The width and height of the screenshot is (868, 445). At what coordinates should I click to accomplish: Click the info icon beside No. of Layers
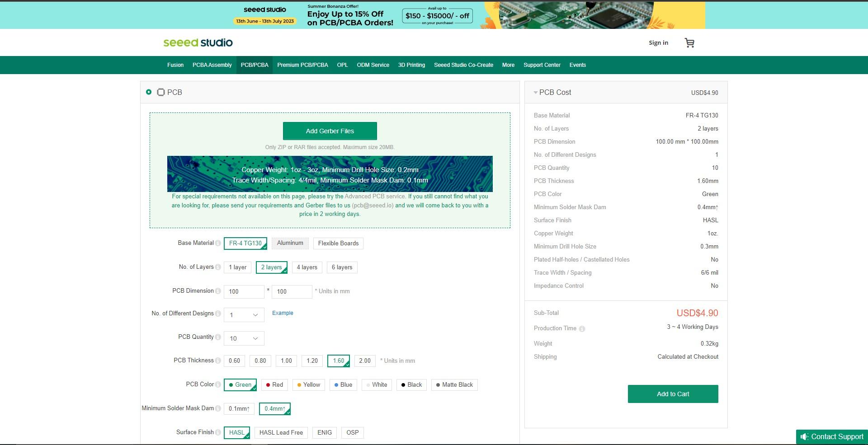[218, 267]
